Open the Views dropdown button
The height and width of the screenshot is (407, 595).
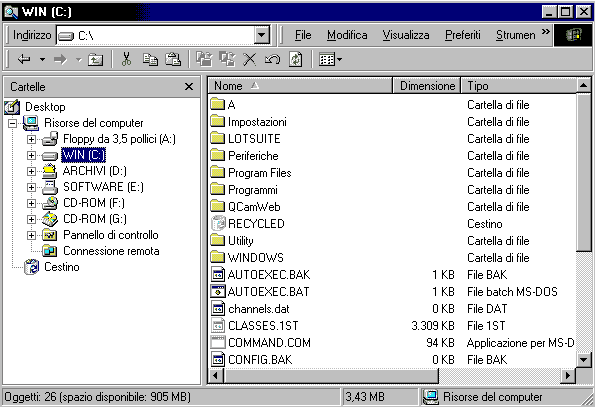coord(330,59)
